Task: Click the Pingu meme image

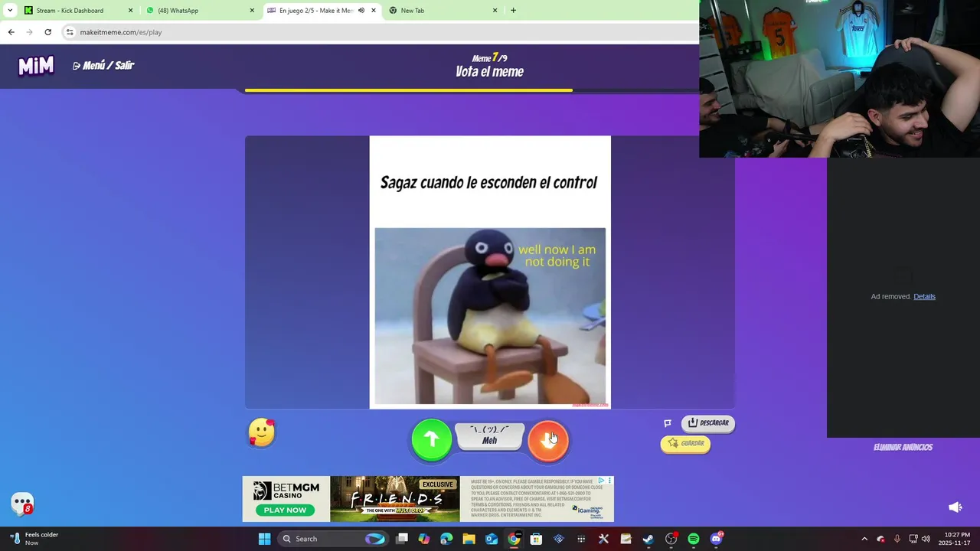Action: click(490, 315)
